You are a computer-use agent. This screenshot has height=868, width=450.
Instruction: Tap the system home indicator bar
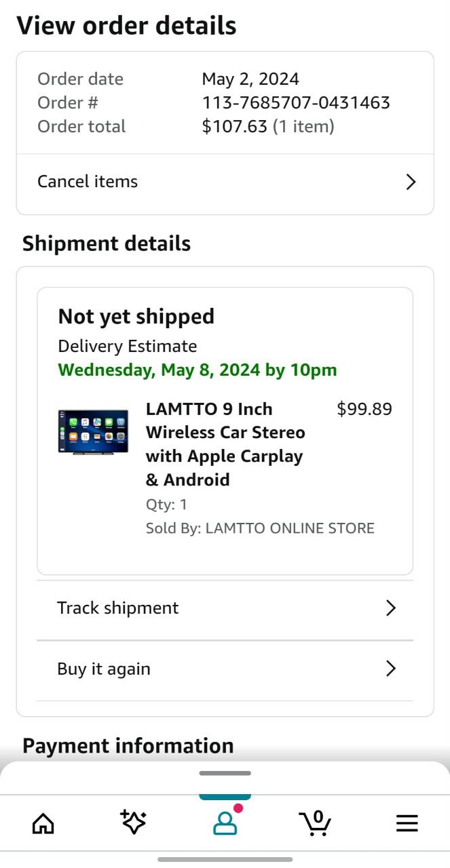[x=225, y=859]
